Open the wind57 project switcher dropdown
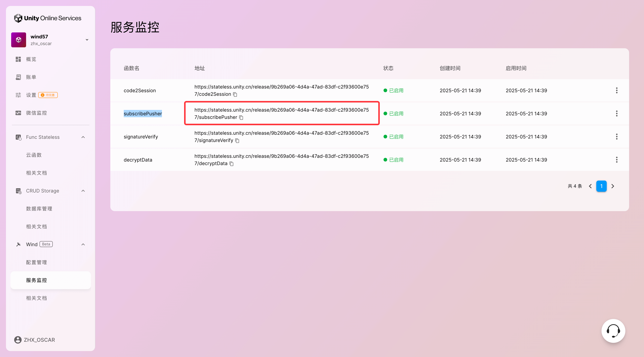Viewport: 644px width, 357px height. point(87,40)
